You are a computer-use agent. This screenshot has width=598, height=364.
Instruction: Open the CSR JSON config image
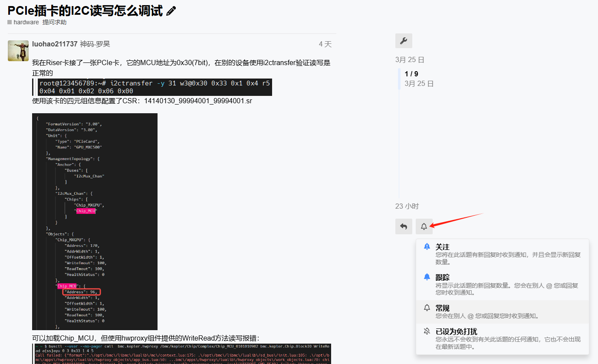tap(95, 221)
